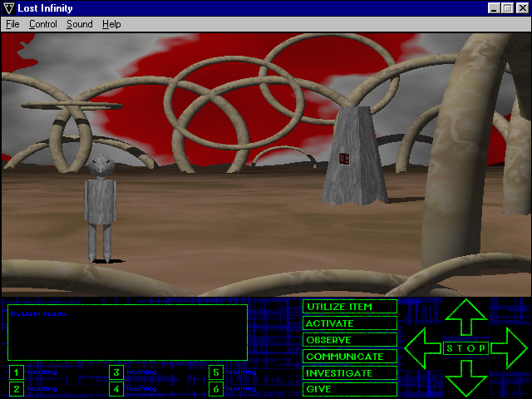Click the Investigate command
Image resolution: width=532 pixels, height=399 pixels.
[350, 373]
